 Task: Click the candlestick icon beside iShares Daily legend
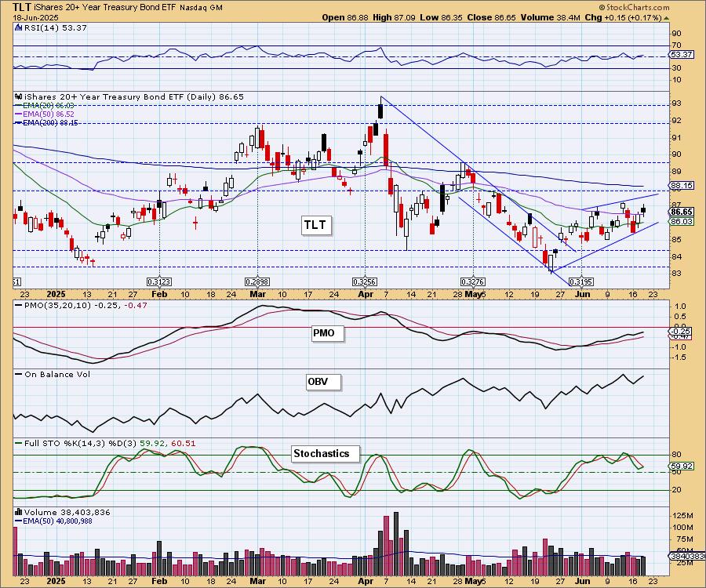(19, 96)
